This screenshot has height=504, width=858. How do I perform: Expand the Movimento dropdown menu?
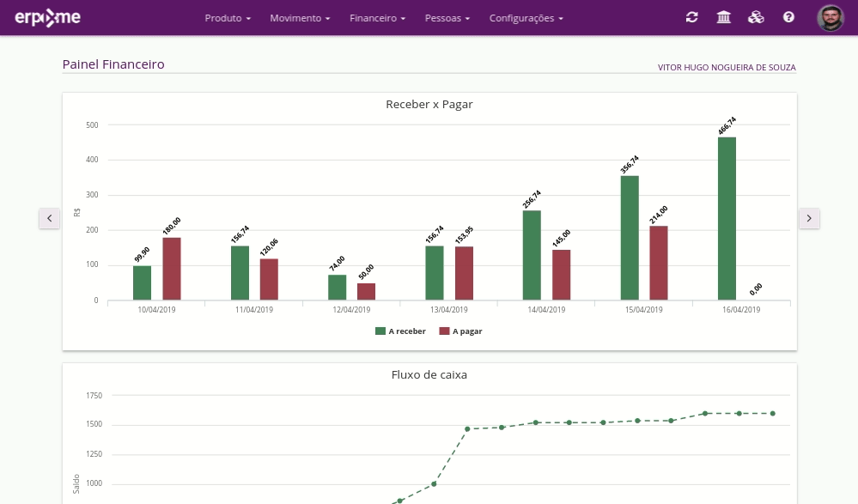[x=300, y=18]
